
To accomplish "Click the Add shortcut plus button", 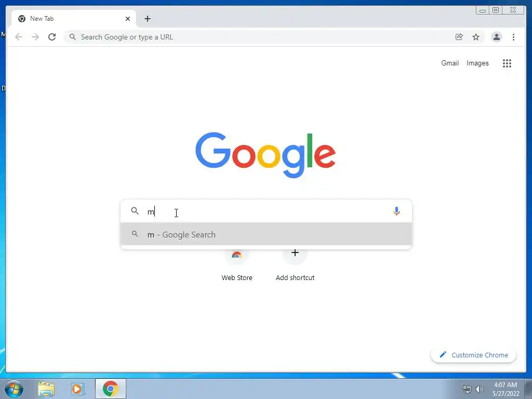I will pyautogui.click(x=295, y=253).
